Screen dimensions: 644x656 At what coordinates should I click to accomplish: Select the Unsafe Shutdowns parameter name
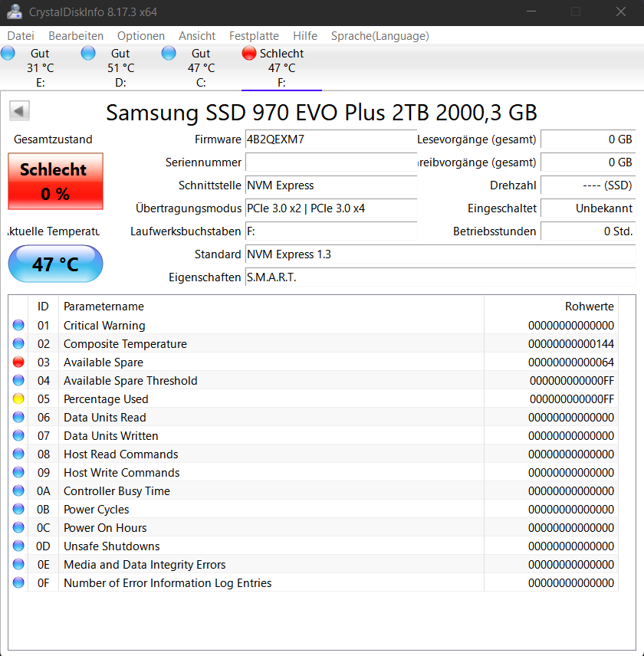pos(111,546)
